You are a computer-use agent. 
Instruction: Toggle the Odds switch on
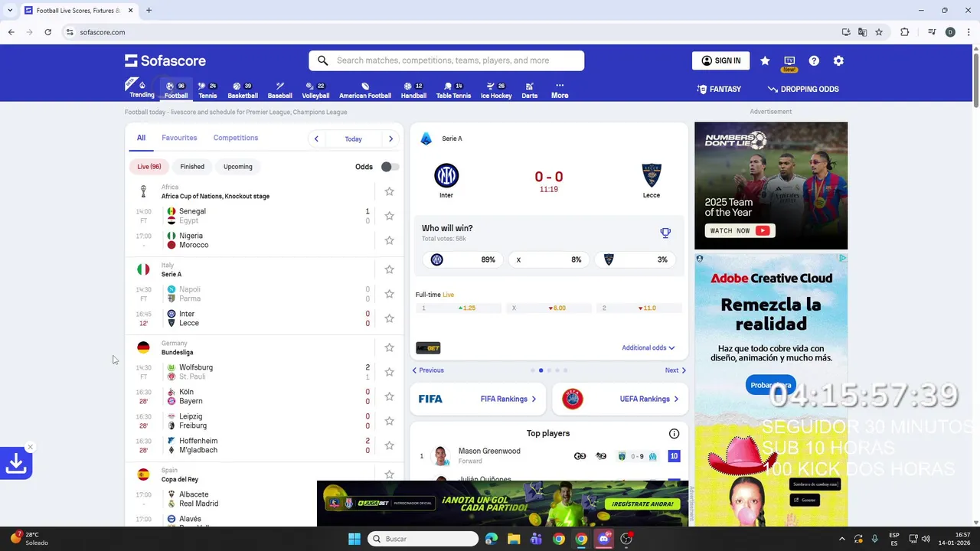[x=390, y=167]
